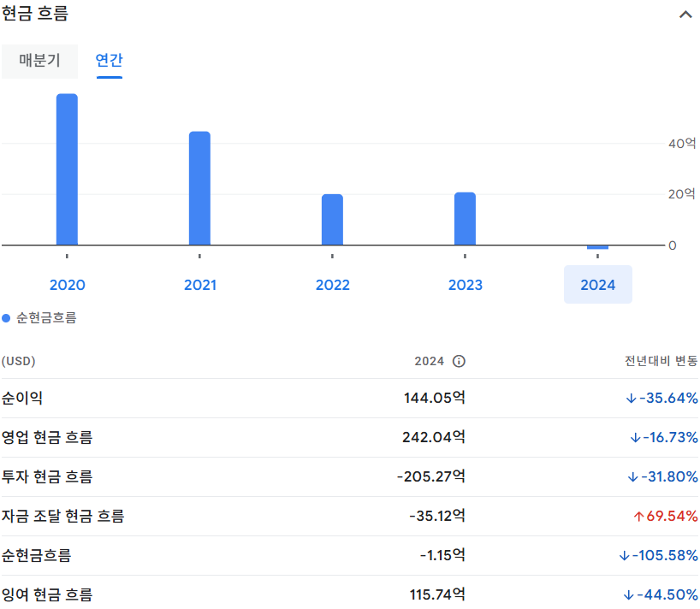Click the blue 순현금흐름 legend dot
Viewport: 700px width, 609px height.
6,318
